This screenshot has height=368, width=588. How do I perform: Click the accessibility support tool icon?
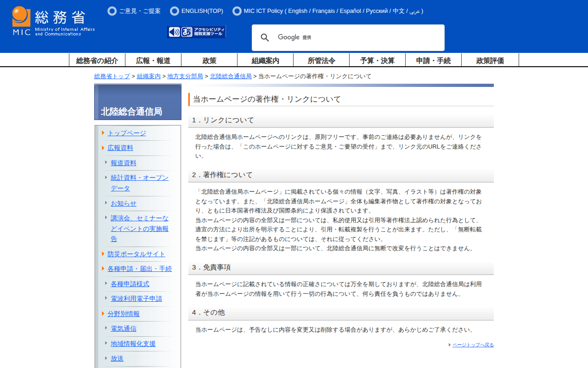pos(197,32)
